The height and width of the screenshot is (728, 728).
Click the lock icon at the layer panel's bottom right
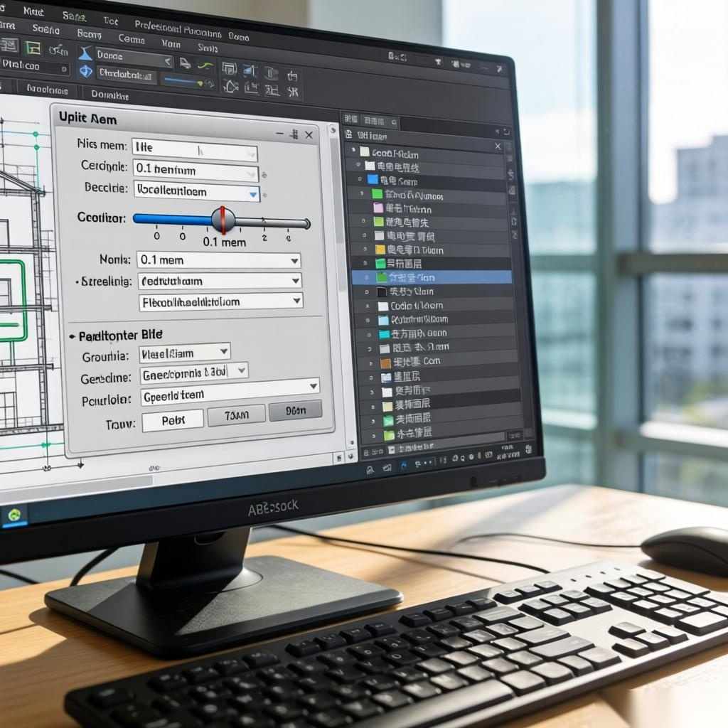(x=528, y=449)
